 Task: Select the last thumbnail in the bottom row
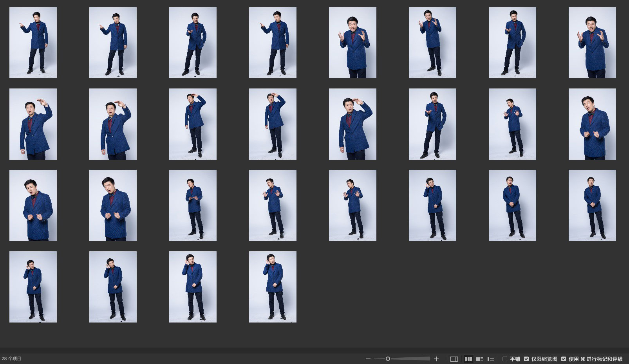[273, 287]
